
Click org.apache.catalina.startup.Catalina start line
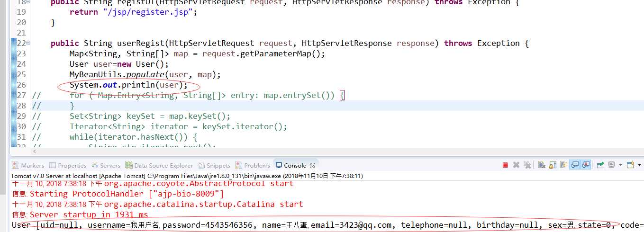203,204
